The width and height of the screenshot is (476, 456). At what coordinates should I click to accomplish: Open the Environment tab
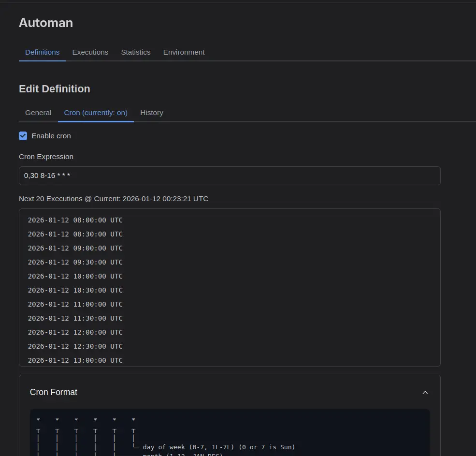pyautogui.click(x=184, y=52)
